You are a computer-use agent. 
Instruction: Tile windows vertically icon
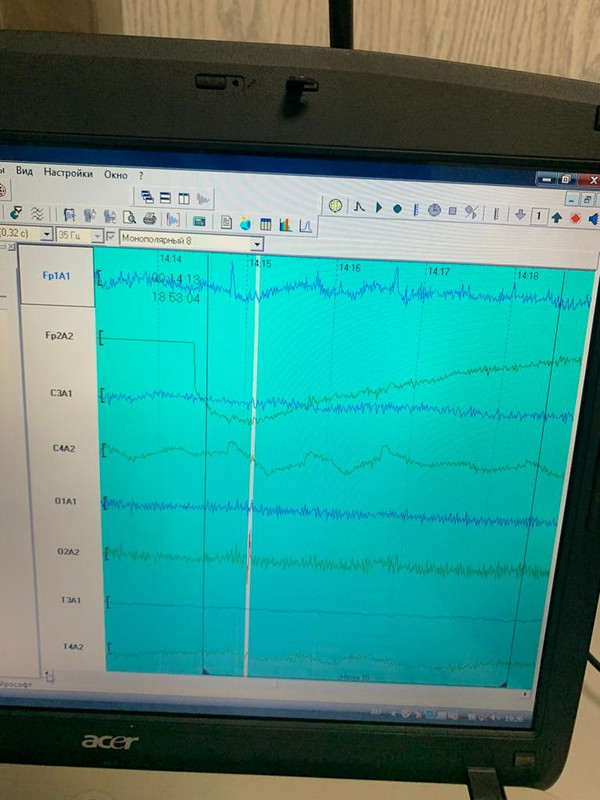184,198
